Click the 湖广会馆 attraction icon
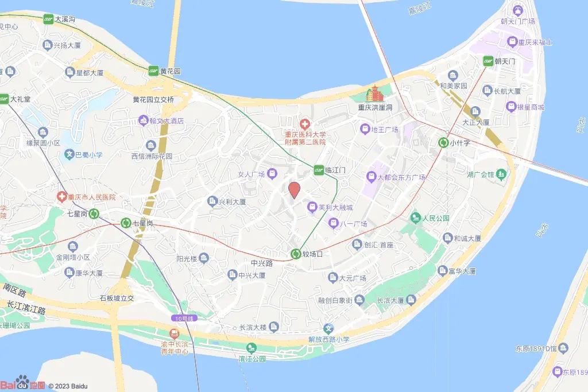The image size is (588, 392). 501,174
